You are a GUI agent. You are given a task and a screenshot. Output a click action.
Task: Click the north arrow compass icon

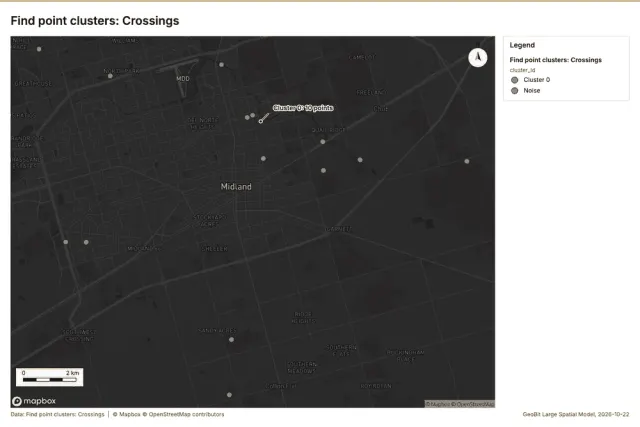[x=478, y=58]
